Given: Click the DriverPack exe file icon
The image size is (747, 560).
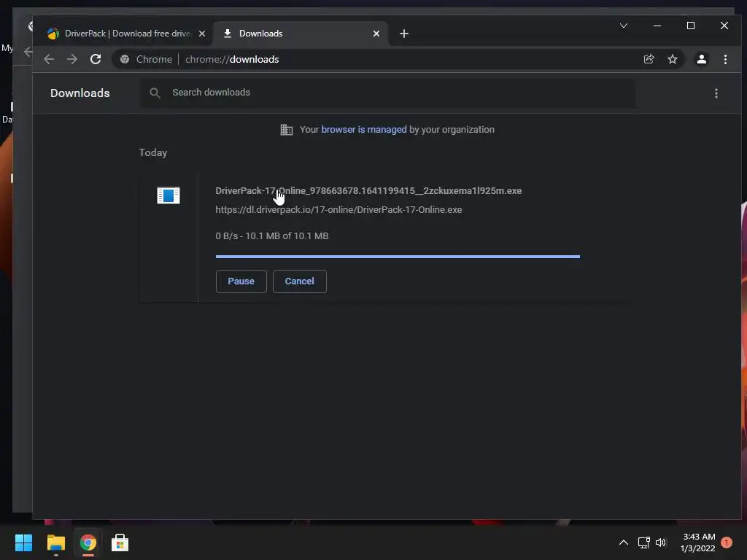Looking at the screenshot, I should coord(169,195).
